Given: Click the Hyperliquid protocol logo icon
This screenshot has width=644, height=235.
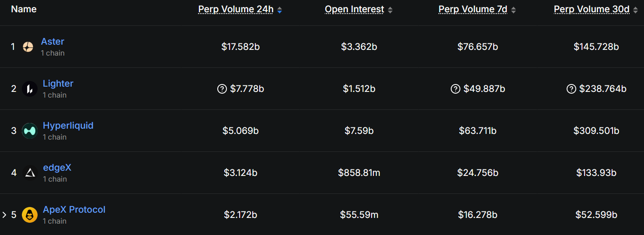Looking at the screenshot, I should (30, 131).
